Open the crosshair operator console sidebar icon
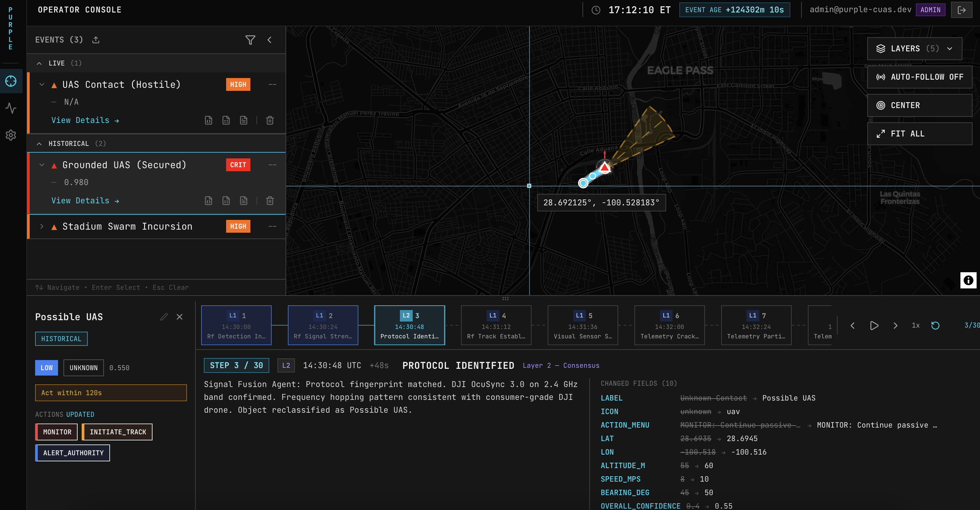980x510 pixels. click(x=11, y=81)
